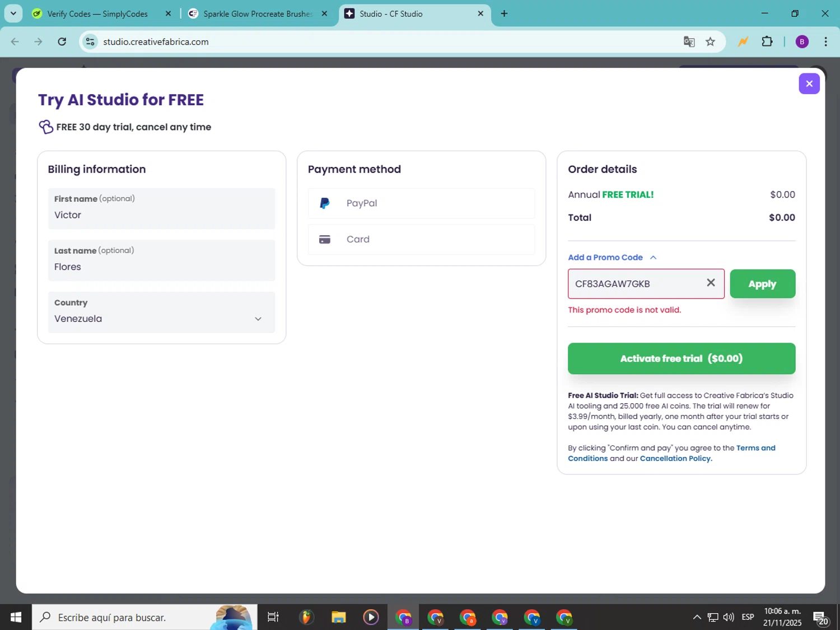Edit the Last name field
Image resolution: width=840 pixels, height=630 pixels.
click(x=161, y=260)
